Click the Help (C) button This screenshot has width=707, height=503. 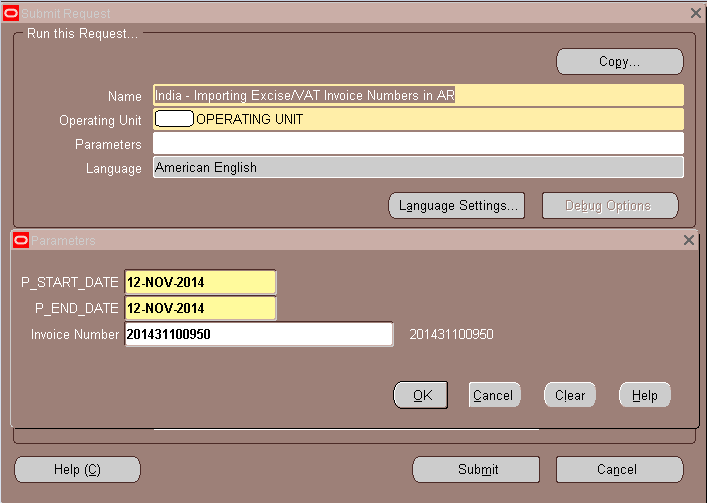pos(78,470)
